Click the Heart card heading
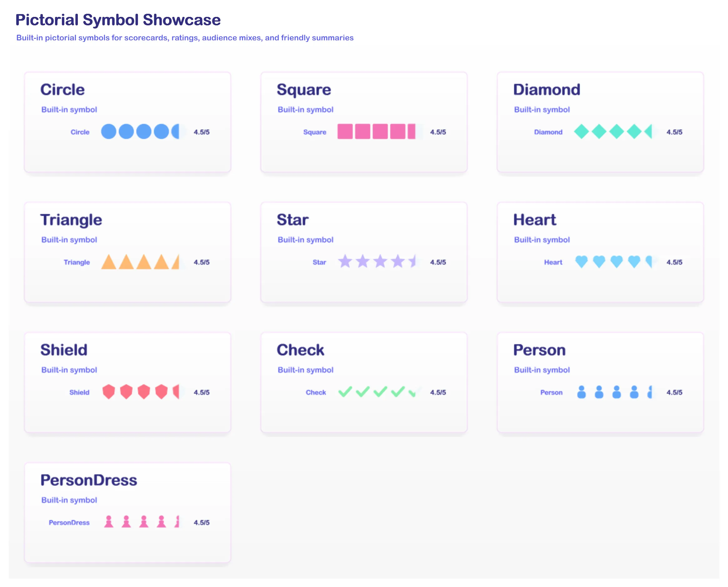This screenshot has width=728, height=587. (534, 220)
